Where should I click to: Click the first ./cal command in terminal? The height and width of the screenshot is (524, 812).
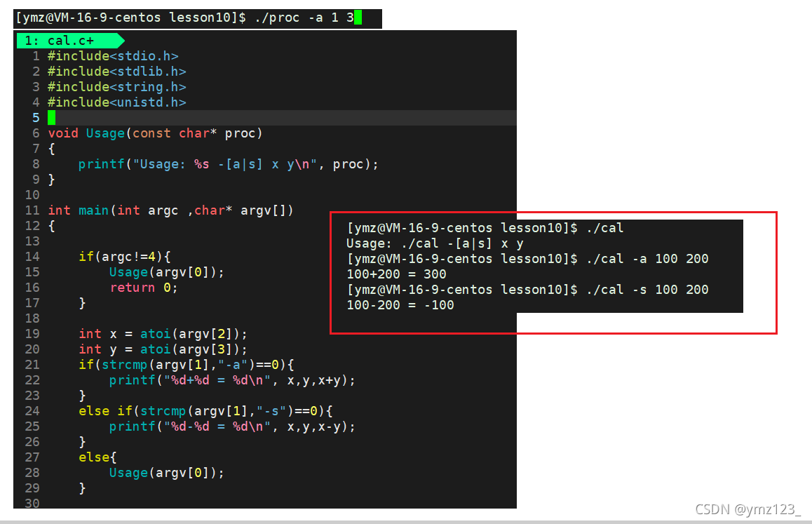click(x=605, y=228)
